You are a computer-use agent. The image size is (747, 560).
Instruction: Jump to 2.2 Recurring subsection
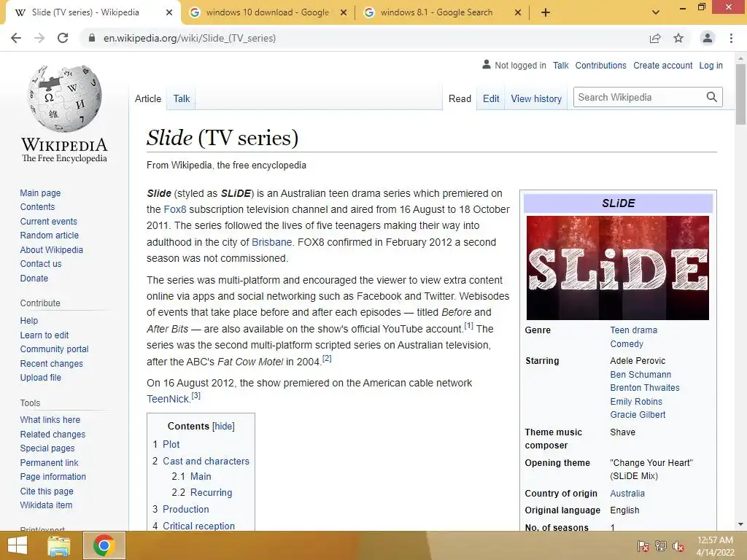[x=211, y=492]
